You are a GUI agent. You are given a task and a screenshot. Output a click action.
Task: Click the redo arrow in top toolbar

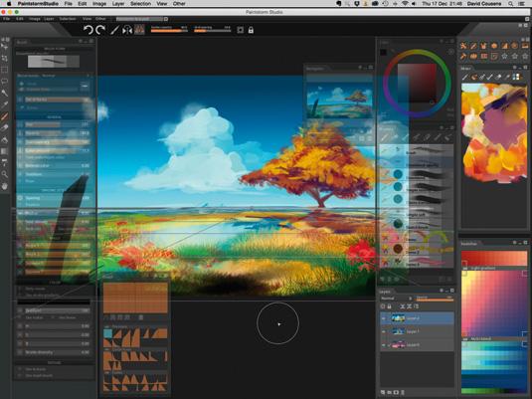click(100, 30)
